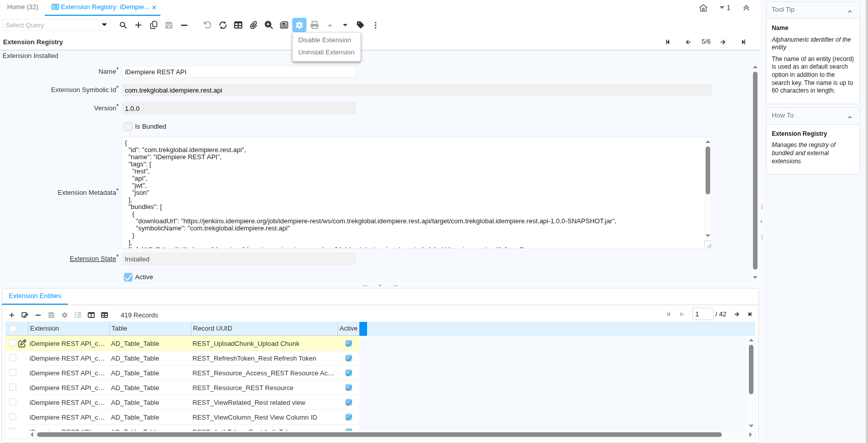
Task: Sort by the Active column header
Action: coord(349,329)
